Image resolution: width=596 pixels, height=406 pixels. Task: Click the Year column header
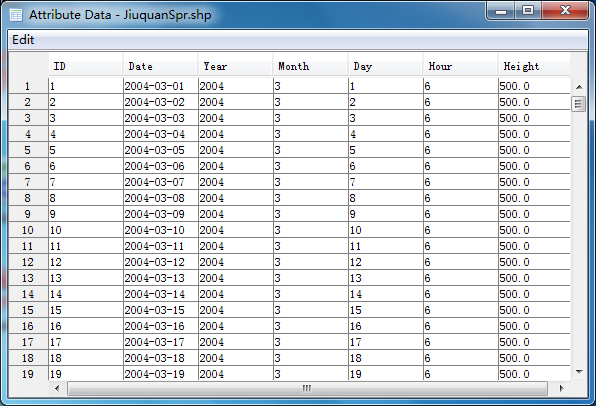click(x=235, y=66)
